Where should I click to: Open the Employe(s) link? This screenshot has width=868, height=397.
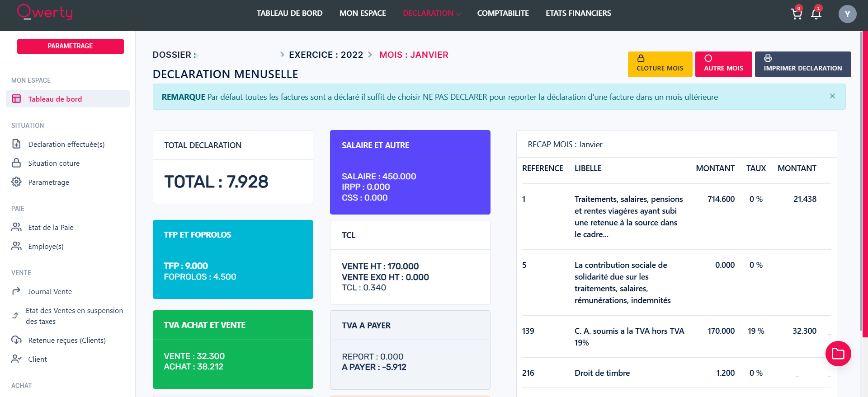(x=46, y=246)
